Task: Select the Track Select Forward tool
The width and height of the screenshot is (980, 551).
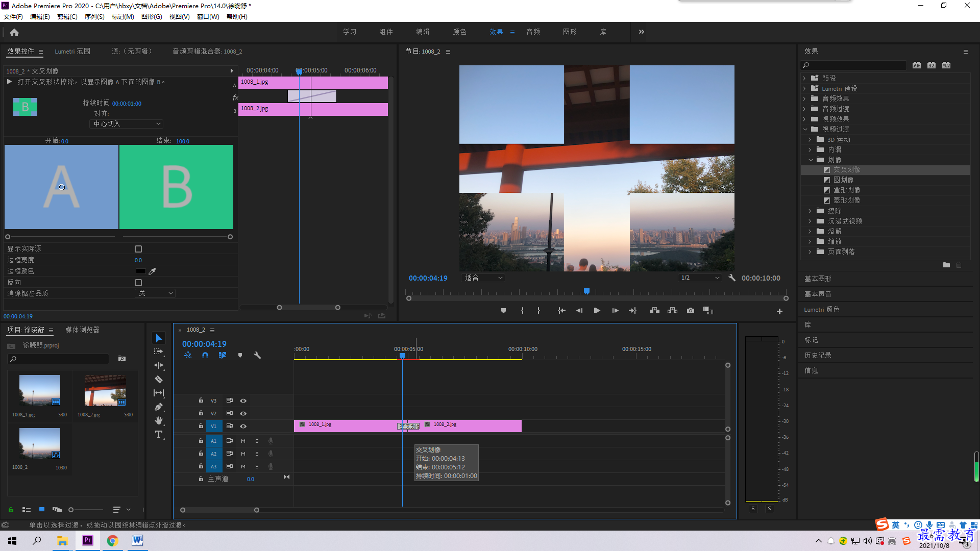Action: coord(159,352)
